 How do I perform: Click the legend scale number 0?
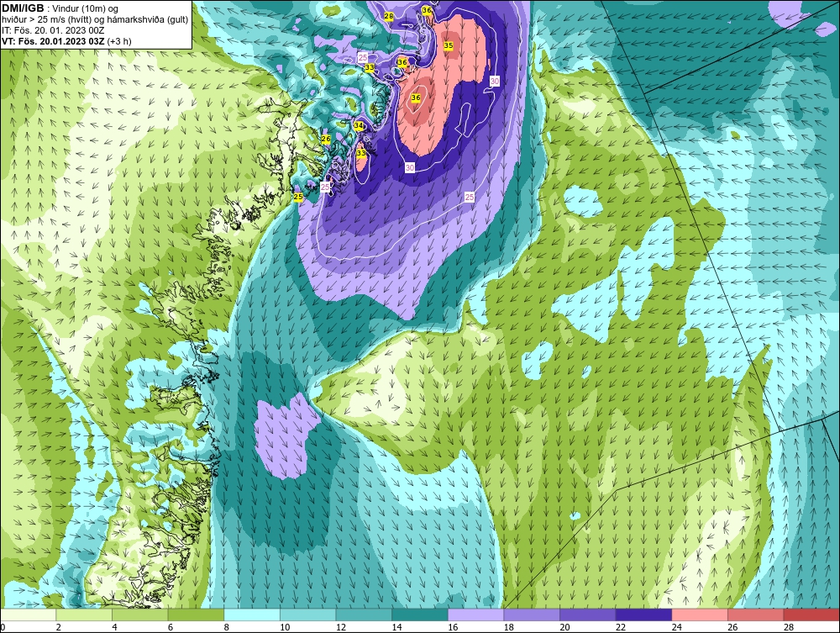pyautogui.click(x=3, y=627)
